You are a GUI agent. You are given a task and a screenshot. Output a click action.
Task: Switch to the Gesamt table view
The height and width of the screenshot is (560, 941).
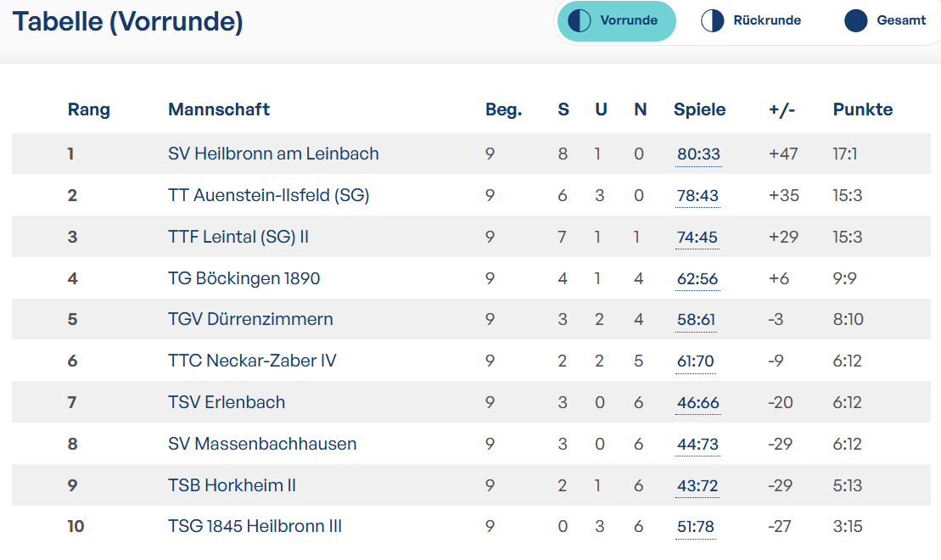coord(885,21)
